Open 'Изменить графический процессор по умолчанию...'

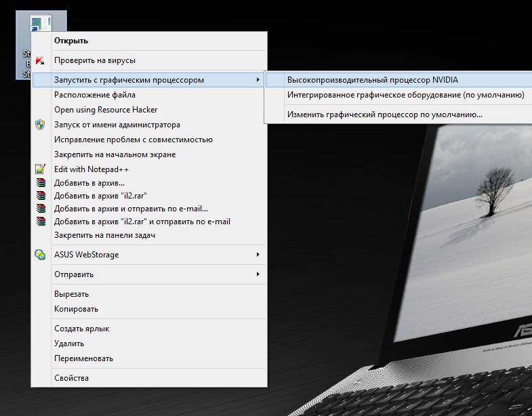click(x=398, y=115)
